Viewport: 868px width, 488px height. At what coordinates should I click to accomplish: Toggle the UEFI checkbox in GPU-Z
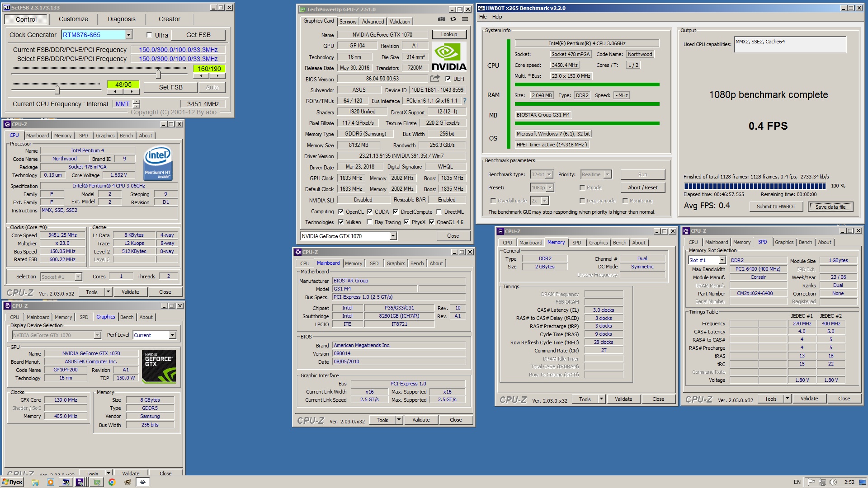(x=448, y=79)
